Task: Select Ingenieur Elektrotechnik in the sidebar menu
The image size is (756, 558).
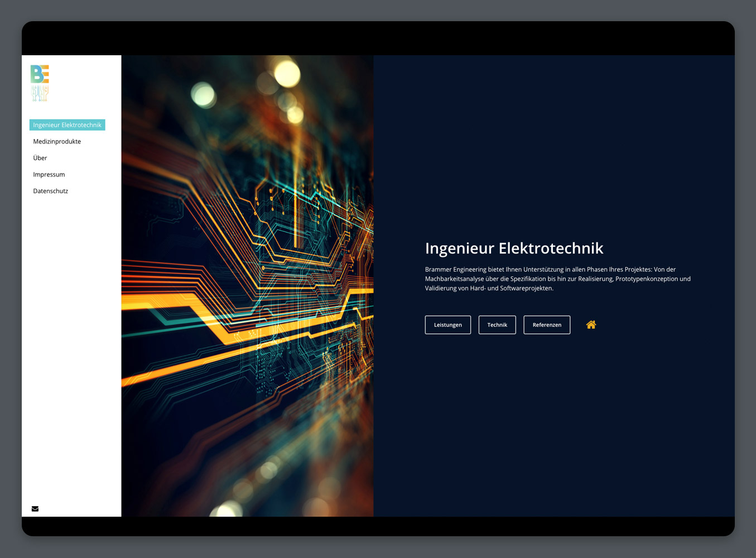Action: click(68, 125)
